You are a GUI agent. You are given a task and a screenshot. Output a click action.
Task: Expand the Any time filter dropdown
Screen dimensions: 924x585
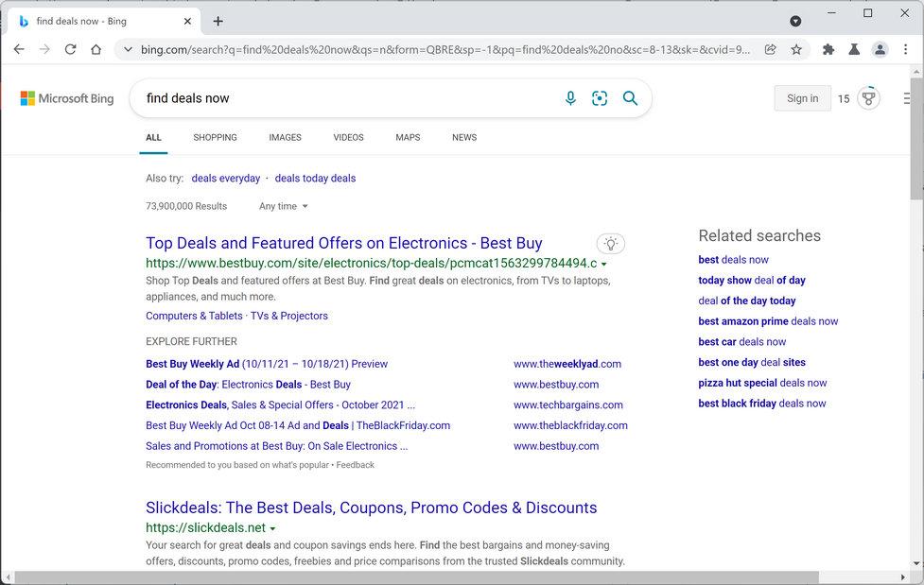click(284, 206)
